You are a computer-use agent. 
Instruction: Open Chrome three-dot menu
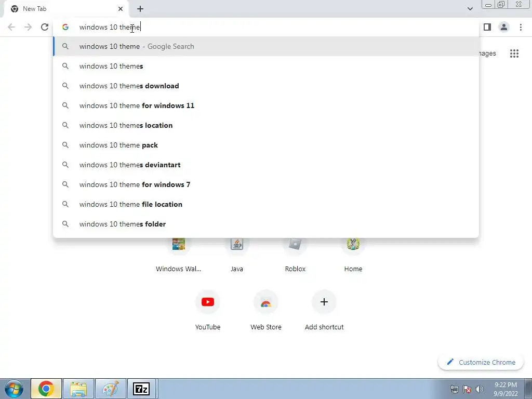tap(521, 27)
